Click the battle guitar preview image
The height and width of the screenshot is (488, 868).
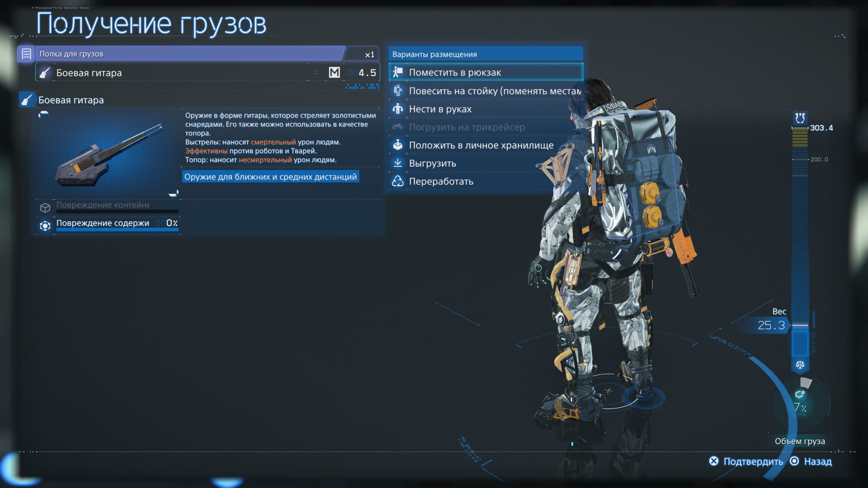(x=108, y=154)
